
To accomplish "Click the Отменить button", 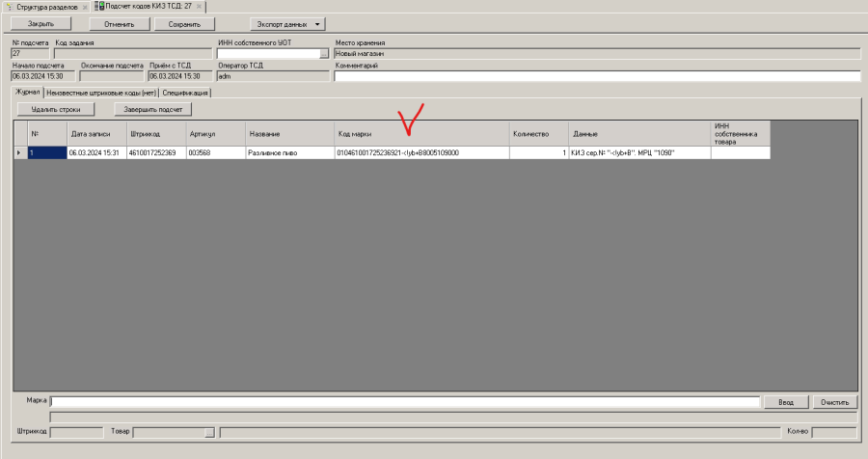I will [x=120, y=24].
